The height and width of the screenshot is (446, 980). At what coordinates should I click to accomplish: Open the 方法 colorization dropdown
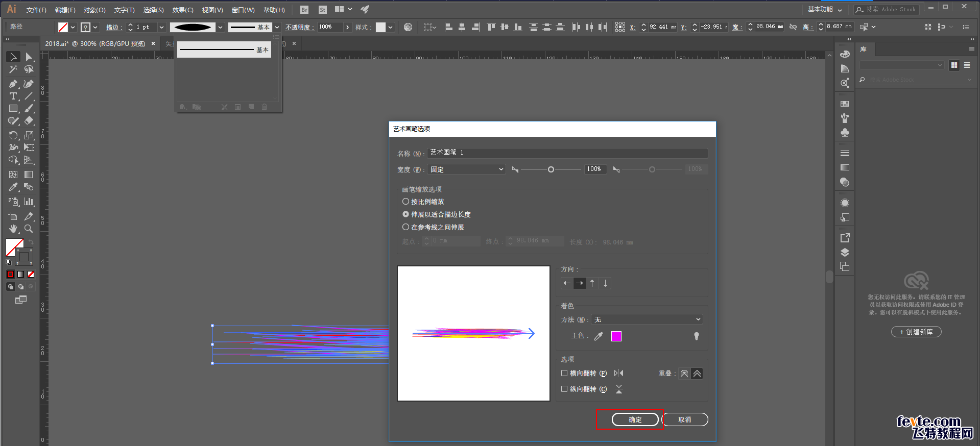(x=647, y=319)
